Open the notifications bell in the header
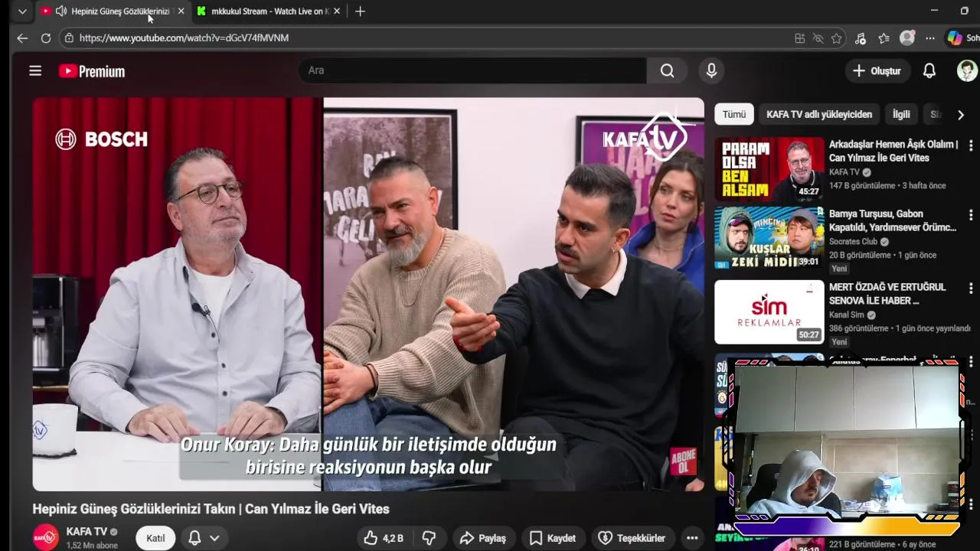 929,71
